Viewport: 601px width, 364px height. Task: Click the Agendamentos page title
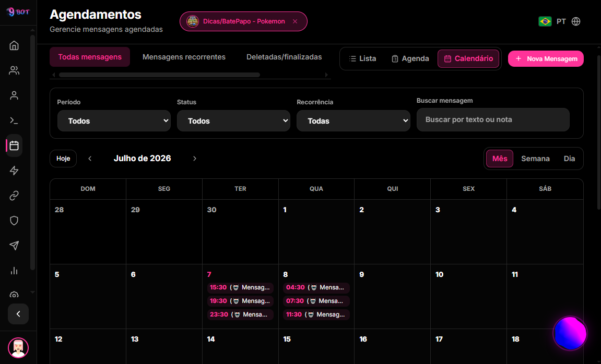coord(96,15)
